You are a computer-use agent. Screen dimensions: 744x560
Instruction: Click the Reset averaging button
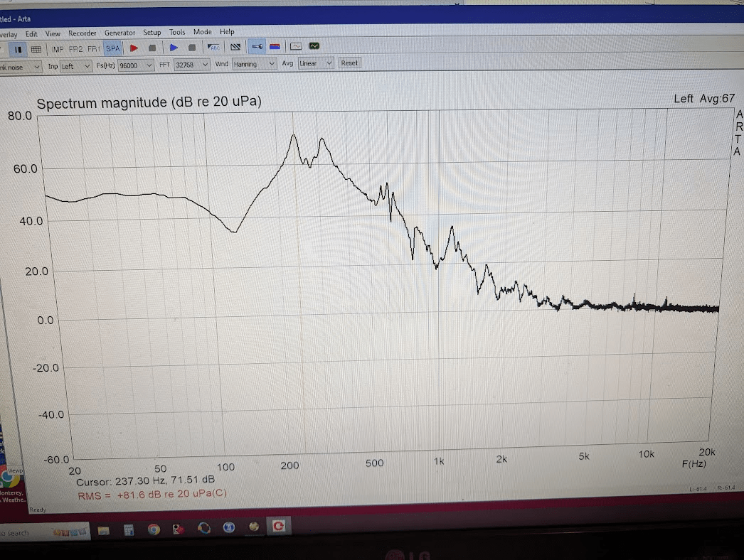pos(350,63)
